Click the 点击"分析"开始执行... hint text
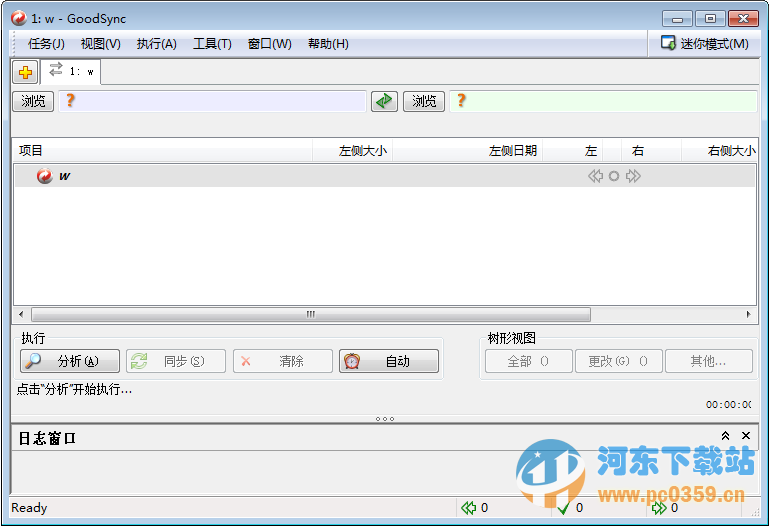Screen dimensions: 770x526 [x=74, y=389]
